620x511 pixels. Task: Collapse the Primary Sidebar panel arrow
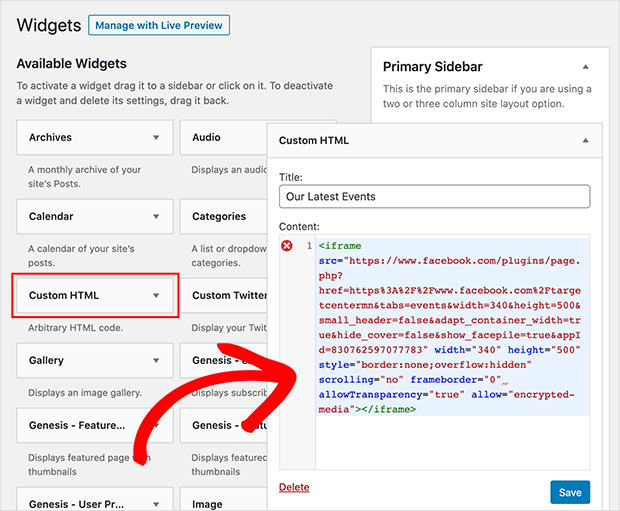click(x=586, y=67)
